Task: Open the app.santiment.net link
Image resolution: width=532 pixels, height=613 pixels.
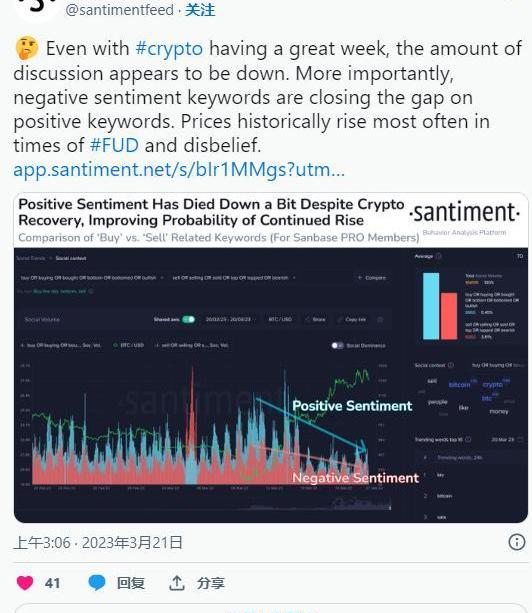Action: click(179, 170)
